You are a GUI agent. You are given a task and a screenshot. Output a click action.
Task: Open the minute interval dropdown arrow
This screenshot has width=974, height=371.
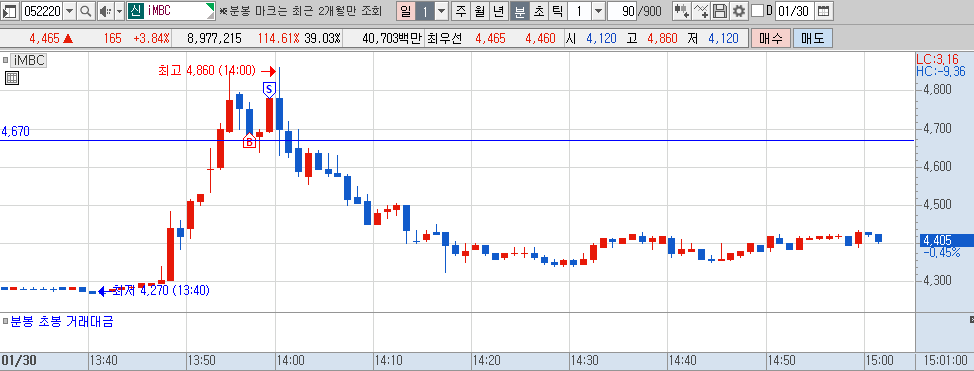(x=598, y=11)
